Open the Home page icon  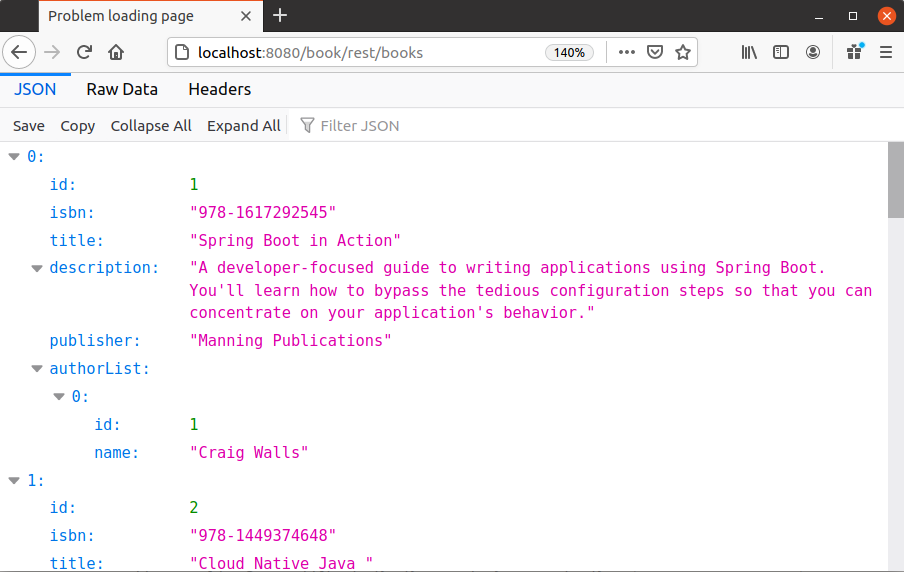click(x=116, y=52)
